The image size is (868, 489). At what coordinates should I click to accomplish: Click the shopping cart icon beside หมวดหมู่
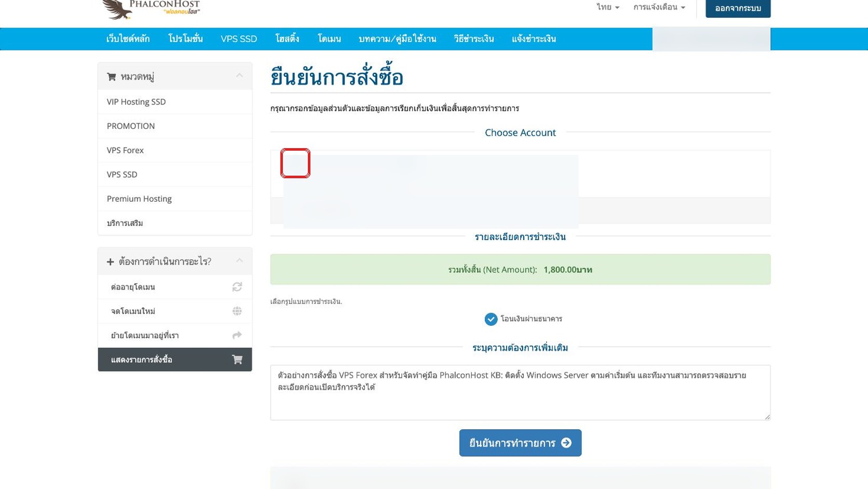tap(111, 77)
